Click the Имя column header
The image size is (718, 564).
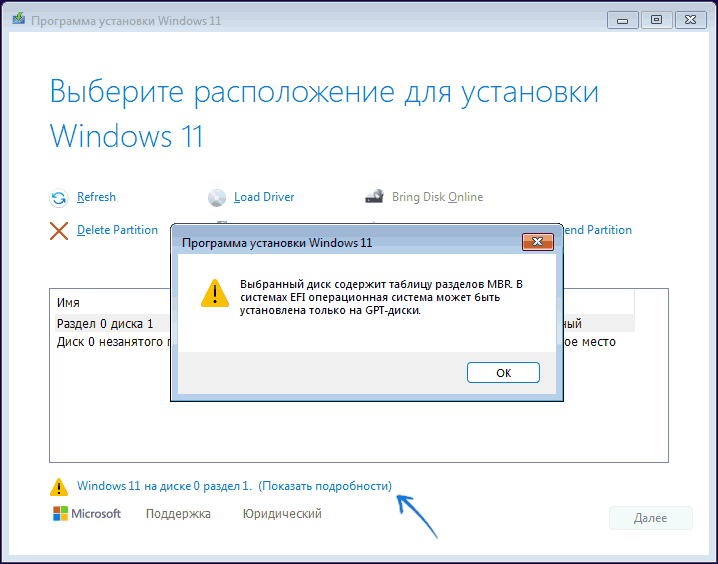68,303
